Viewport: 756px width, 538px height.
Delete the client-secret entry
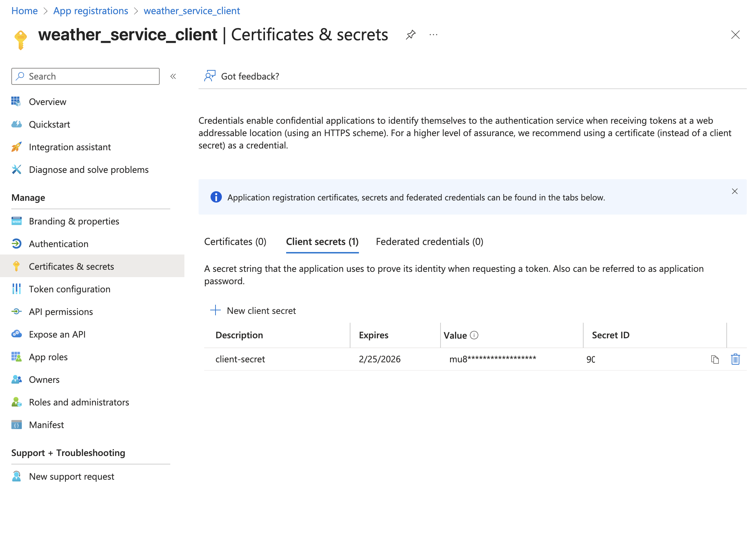pos(735,359)
